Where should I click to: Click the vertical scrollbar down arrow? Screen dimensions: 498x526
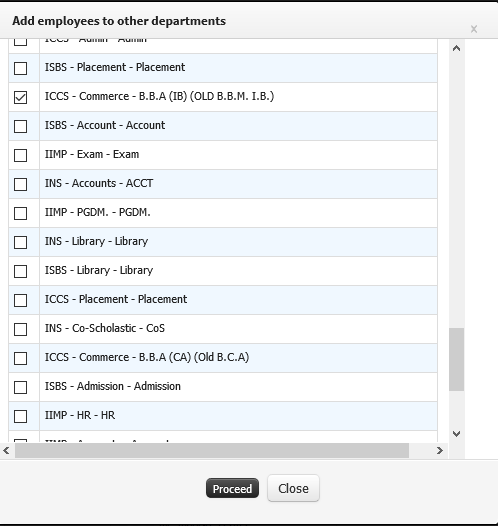[456, 434]
